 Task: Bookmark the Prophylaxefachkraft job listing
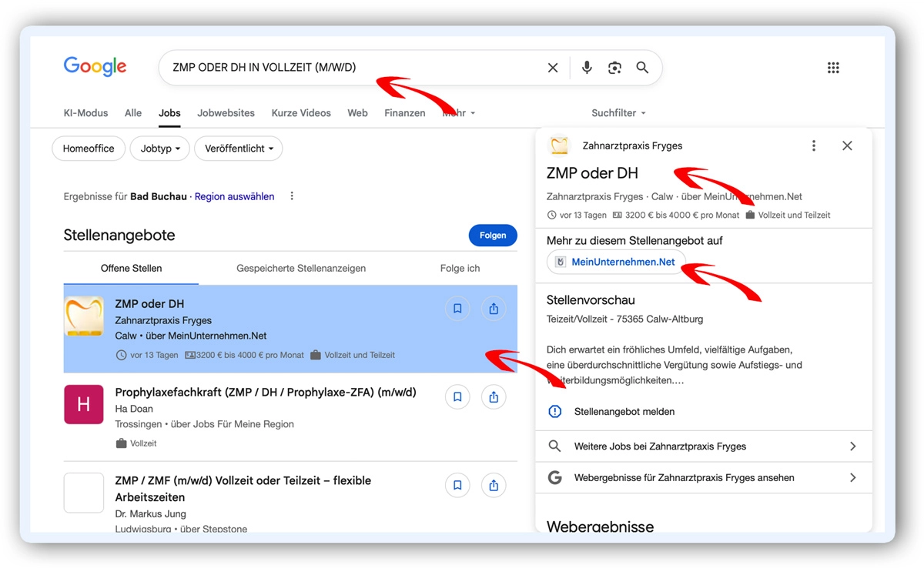457,397
